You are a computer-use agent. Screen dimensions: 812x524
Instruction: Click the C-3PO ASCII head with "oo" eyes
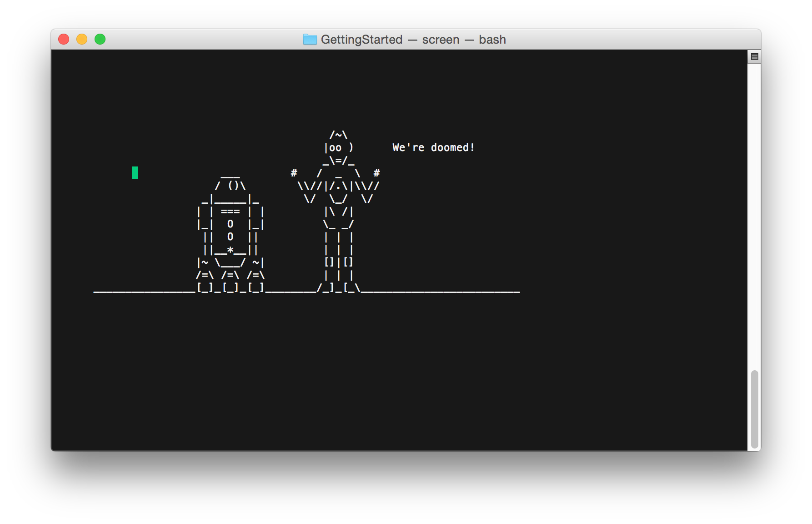[x=338, y=148]
